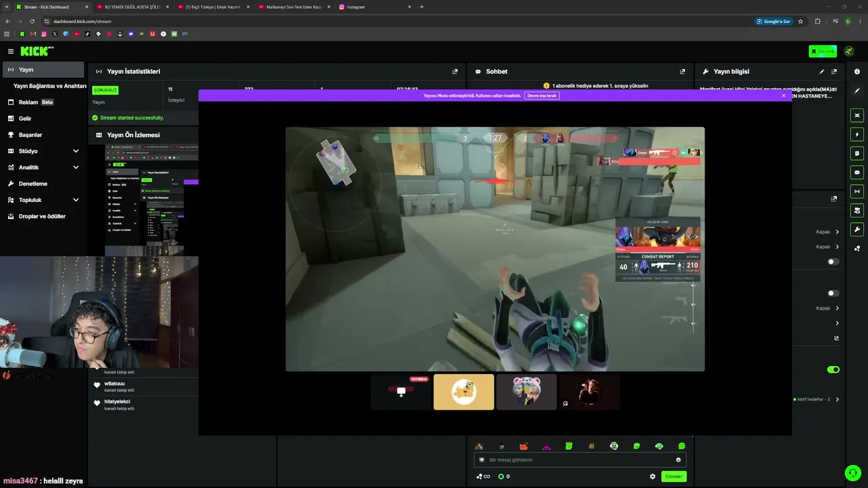Click the wrench icon in right toolbar

click(857, 229)
